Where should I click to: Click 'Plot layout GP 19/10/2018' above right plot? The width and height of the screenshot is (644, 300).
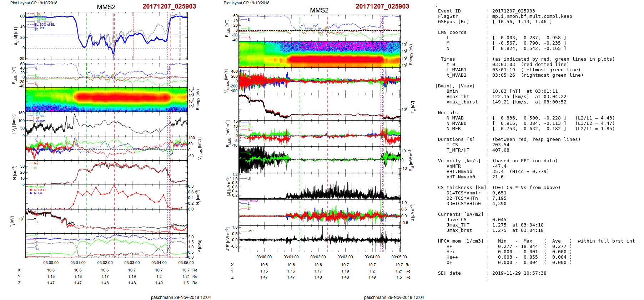click(247, 3)
